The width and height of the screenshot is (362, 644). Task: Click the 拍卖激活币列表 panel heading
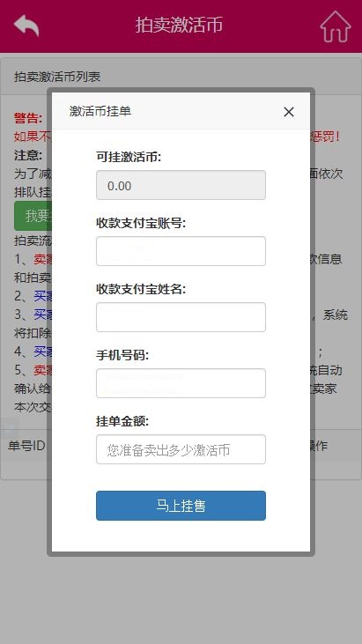point(57,77)
